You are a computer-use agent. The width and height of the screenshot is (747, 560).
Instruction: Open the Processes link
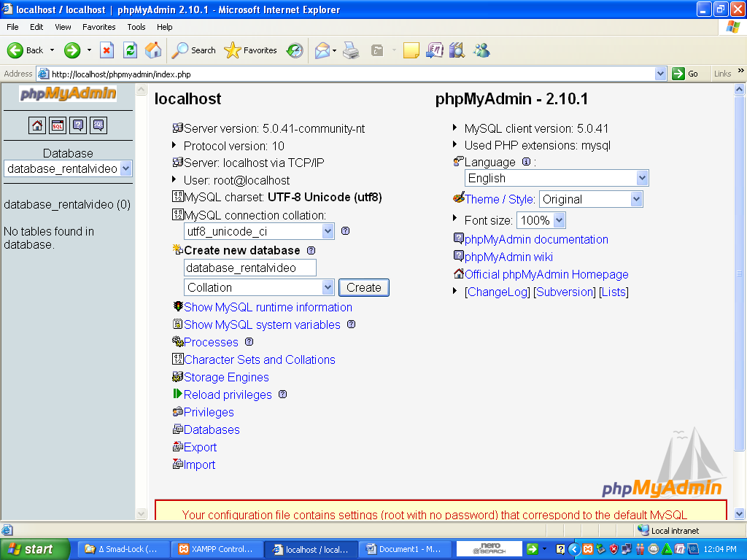tap(211, 343)
